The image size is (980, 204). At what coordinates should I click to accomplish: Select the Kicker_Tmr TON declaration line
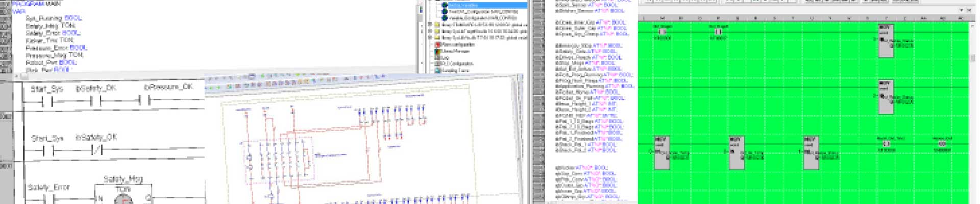click(50, 40)
